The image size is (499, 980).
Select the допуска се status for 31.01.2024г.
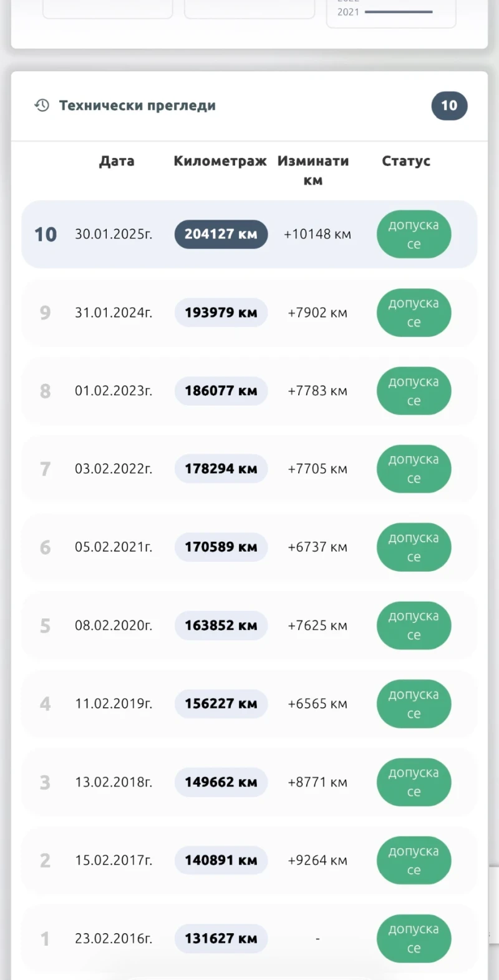[414, 313]
